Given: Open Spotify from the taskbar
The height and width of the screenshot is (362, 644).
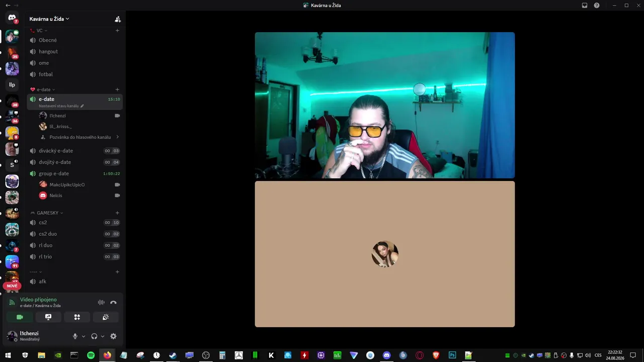Looking at the screenshot, I should click(91, 355).
